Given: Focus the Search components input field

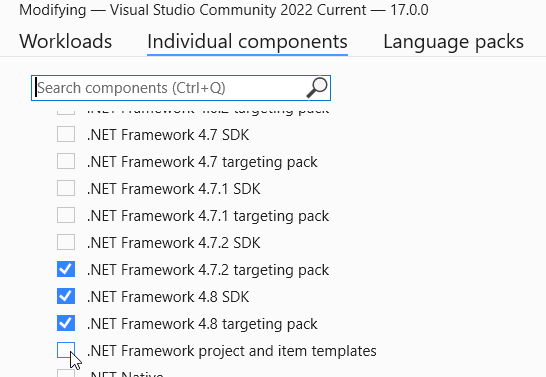Looking at the screenshot, I should (x=181, y=88).
